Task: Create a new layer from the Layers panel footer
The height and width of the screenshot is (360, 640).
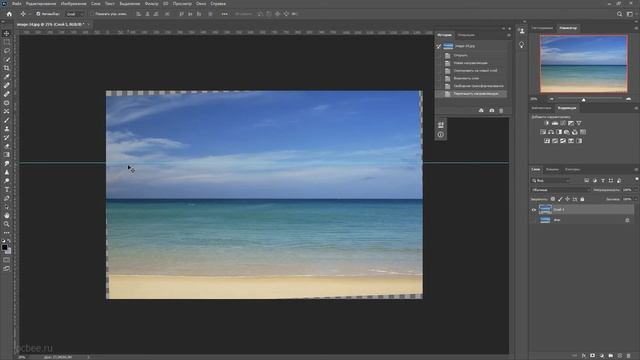Action: [x=620, y=356]
